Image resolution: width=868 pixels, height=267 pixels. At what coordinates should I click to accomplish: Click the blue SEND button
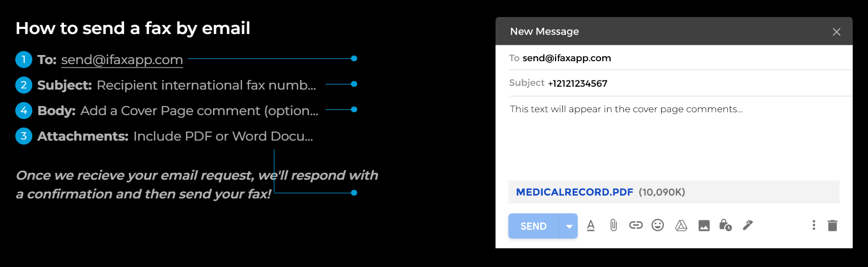click(533, 226)
